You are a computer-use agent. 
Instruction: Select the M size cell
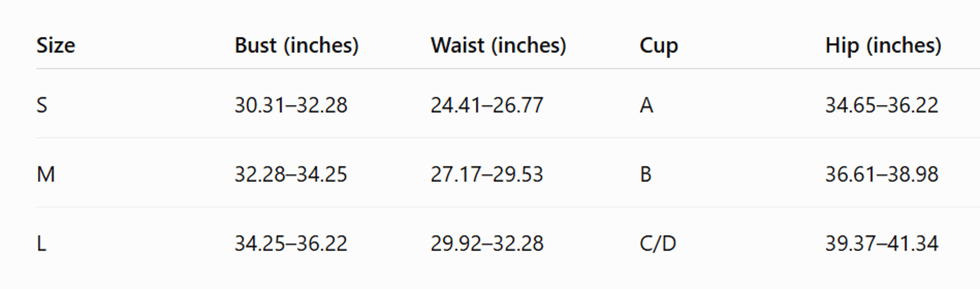(x=46, y=174)
